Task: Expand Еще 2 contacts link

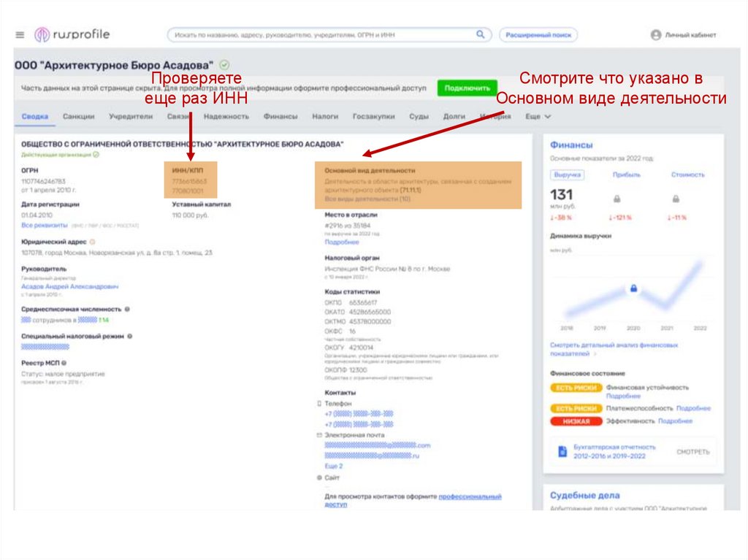Action: 333,466
